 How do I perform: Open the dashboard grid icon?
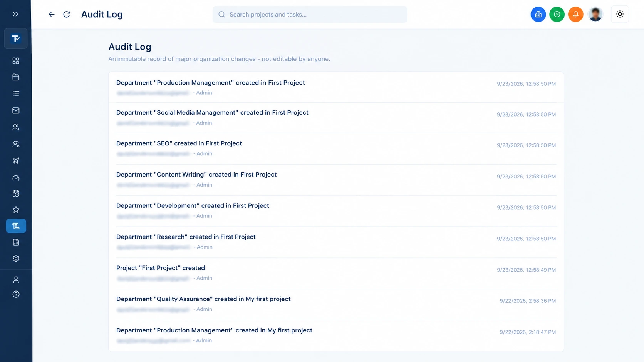[x=16, y=61]
